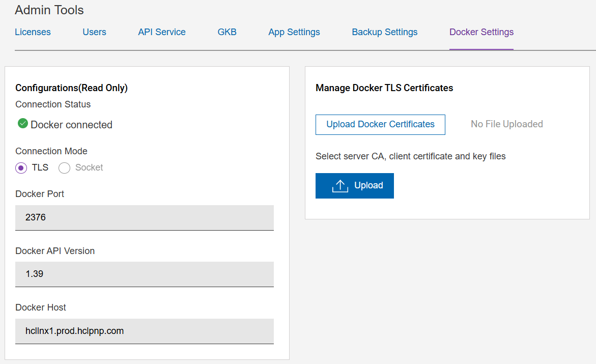The width and height of the screenshot is (596, 364).
Task: Click the Admin Tools page heading
Action: (49, 10)
